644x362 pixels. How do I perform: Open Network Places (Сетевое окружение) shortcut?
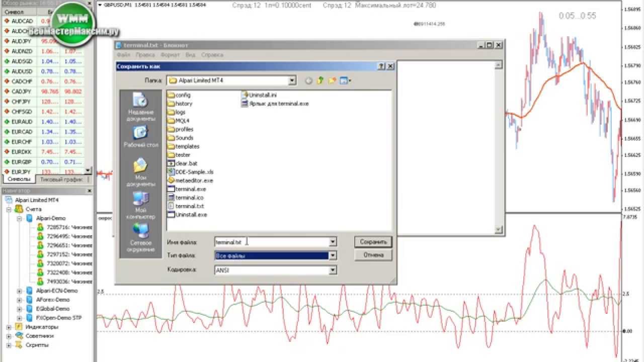click(141, 238)
